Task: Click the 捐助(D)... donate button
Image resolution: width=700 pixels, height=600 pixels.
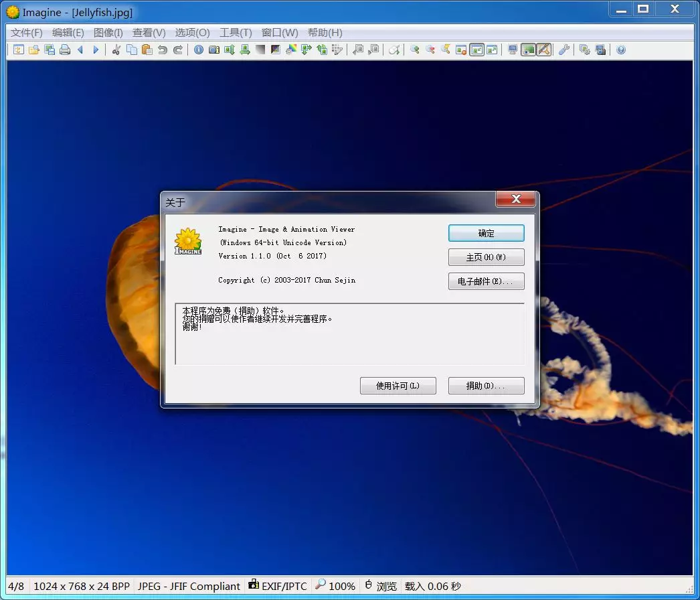Action: [486, 386]
